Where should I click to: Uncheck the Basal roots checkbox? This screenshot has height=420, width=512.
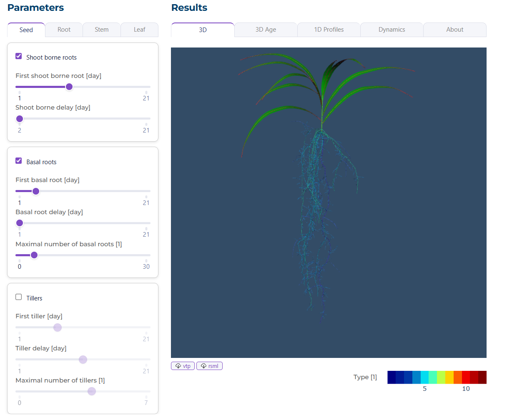coord(19,160)
